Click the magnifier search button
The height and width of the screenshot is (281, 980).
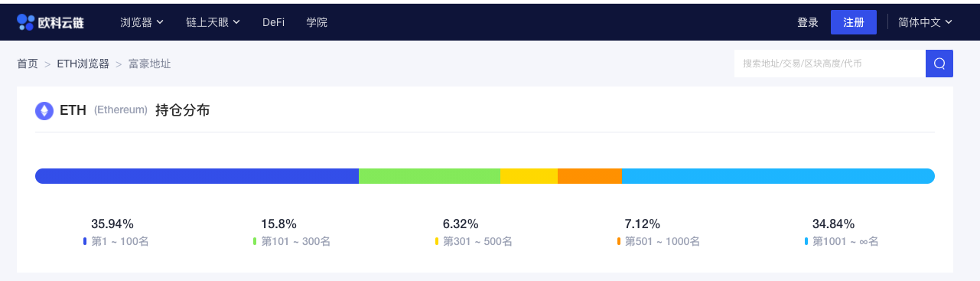point(939,64)
